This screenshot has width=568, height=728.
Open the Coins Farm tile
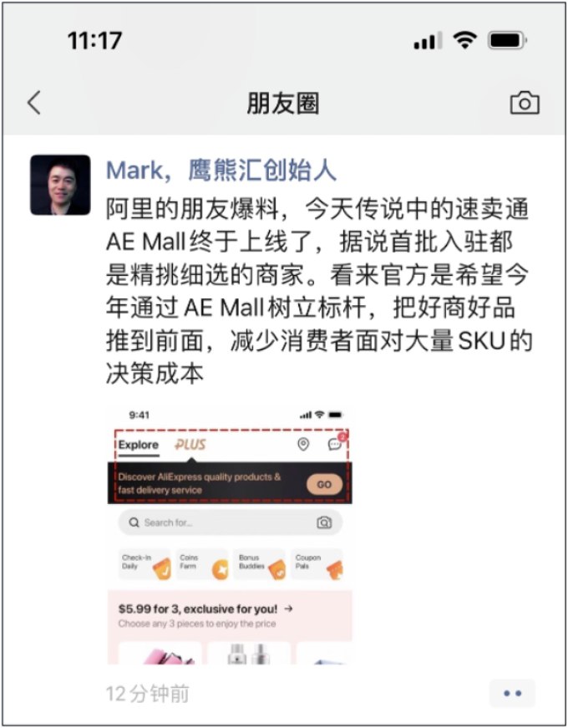click(203, 564)
